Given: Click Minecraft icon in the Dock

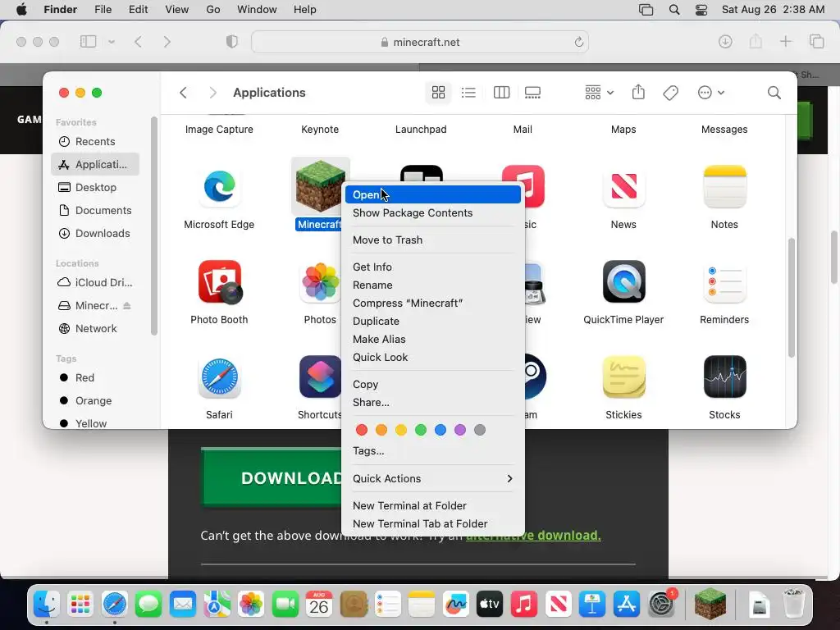Looking at the screenshot, I should [x=710, y=604].
